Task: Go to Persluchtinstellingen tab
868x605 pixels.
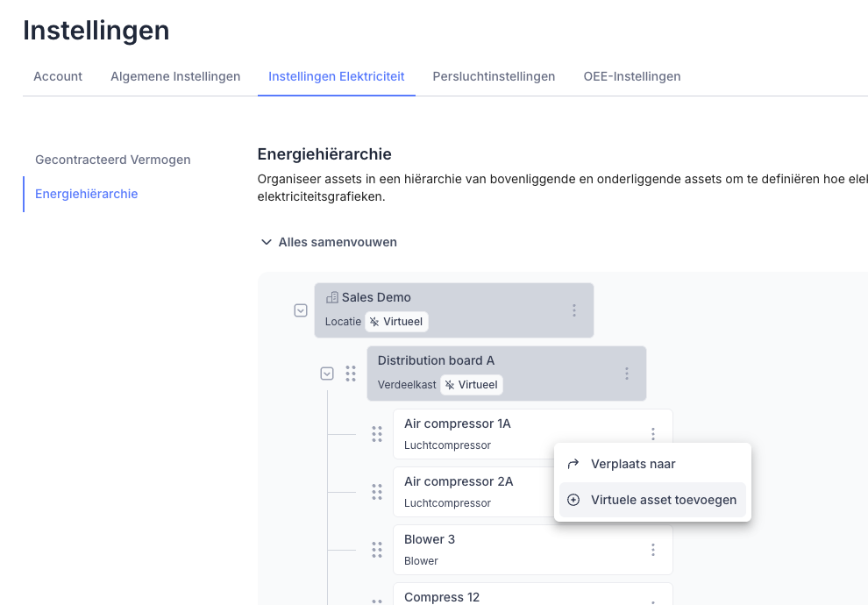Action: point(494,76)
